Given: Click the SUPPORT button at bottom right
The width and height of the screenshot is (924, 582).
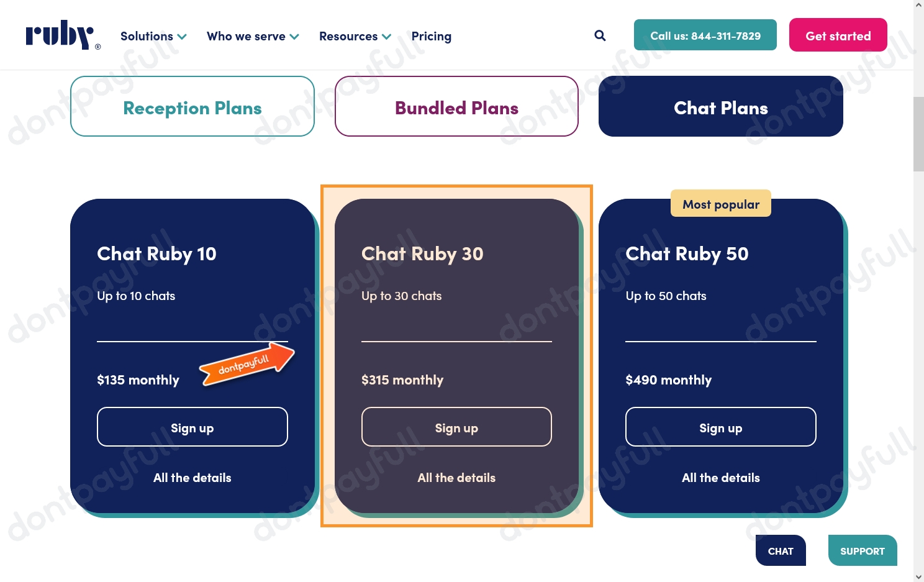Looking at the screenshot, I should [x=863, y=550].
